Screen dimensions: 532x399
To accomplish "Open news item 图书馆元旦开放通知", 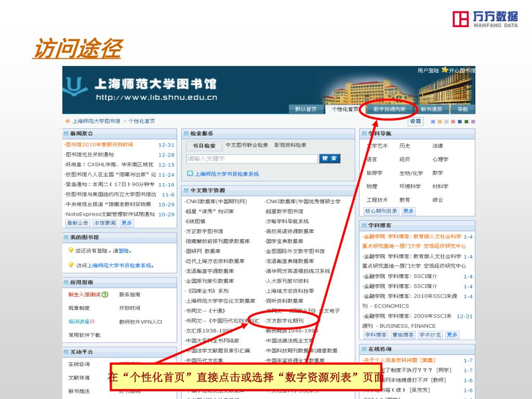I will (89, 154).
